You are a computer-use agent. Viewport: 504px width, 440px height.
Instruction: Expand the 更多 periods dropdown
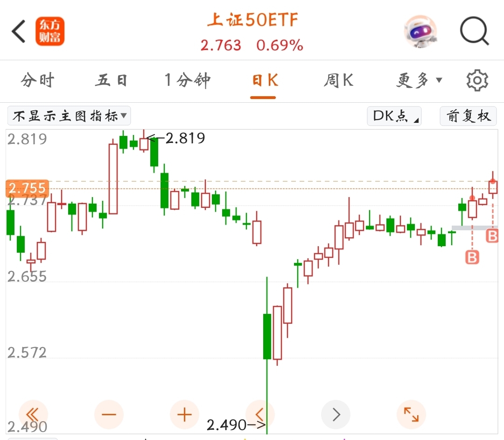(x=419, y=80)
